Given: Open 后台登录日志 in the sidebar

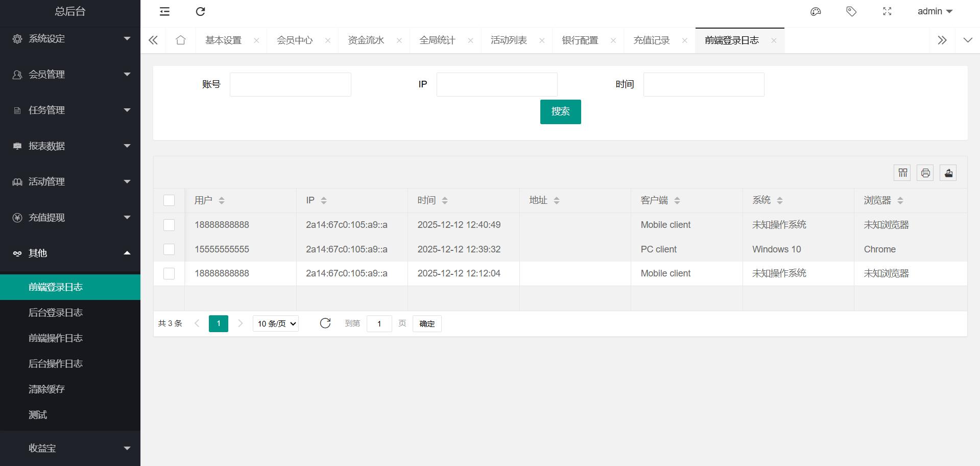Looking at the screenshot, I should 56,313.
